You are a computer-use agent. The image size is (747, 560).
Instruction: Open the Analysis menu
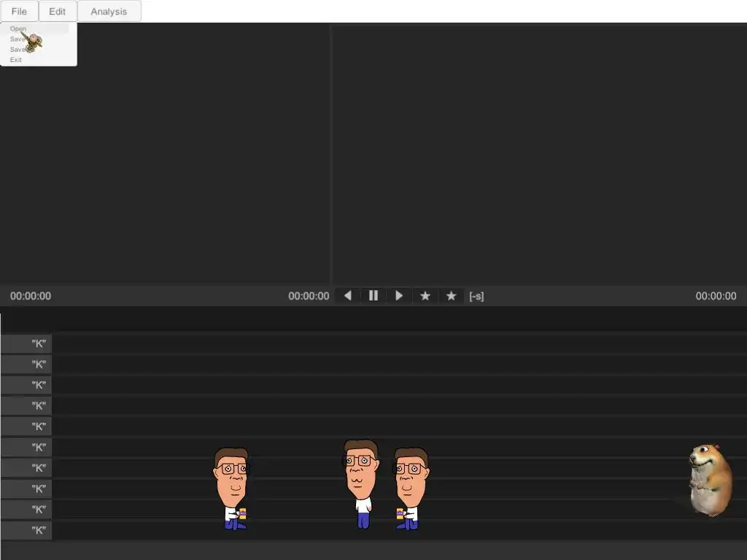[x=109, y=12]
